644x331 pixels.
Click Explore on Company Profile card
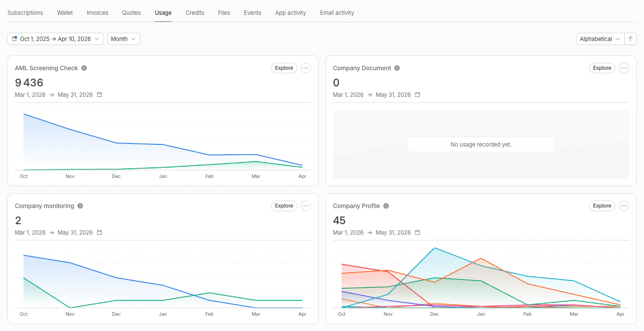602,206
